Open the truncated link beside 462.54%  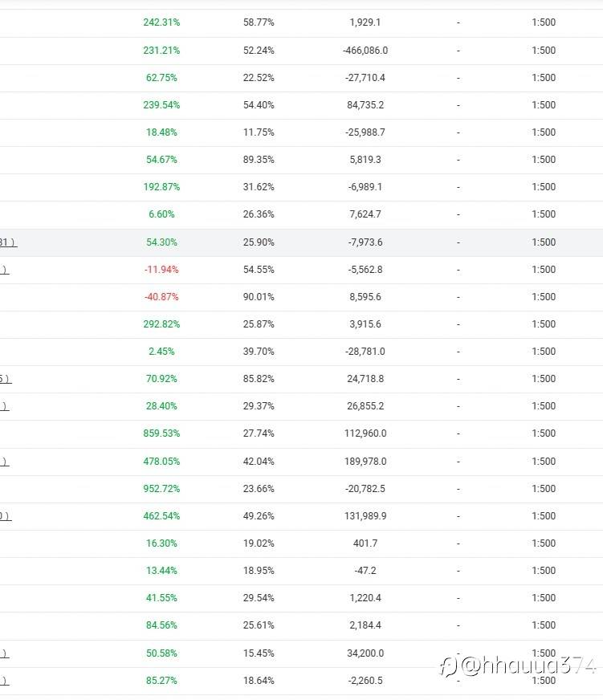[6, 516]
